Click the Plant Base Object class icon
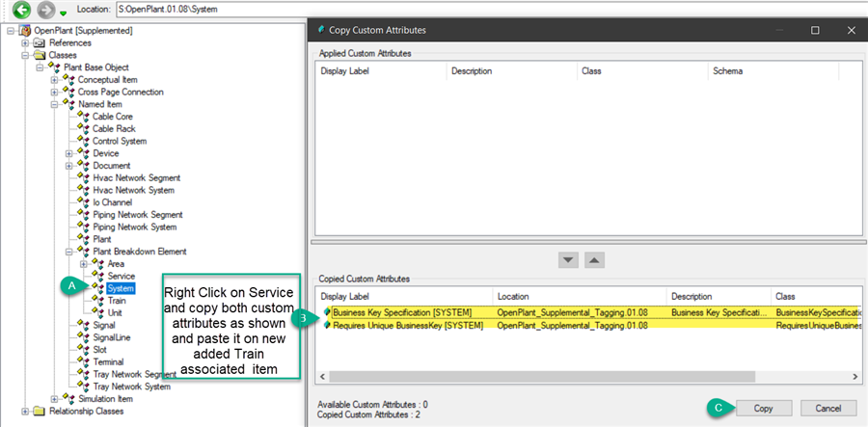The width and height of the screenshot is (868, 427). (54, 67)
